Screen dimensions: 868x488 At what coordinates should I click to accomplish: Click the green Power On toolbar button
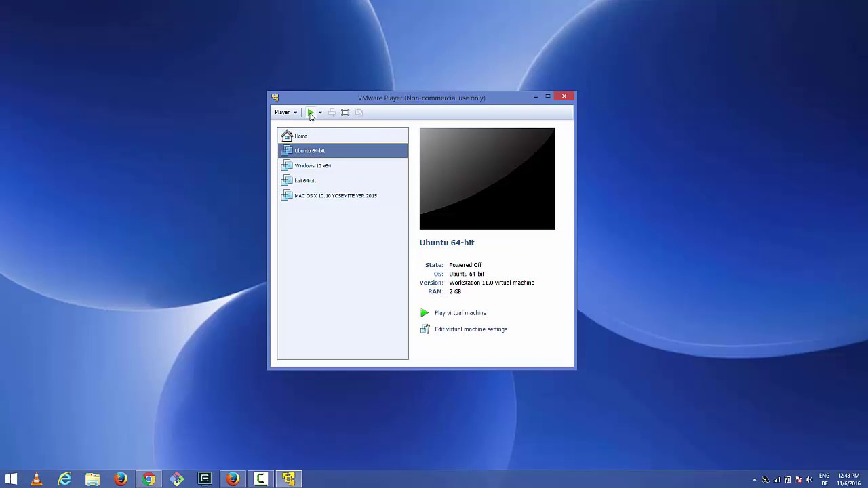(x=310, y=113)
